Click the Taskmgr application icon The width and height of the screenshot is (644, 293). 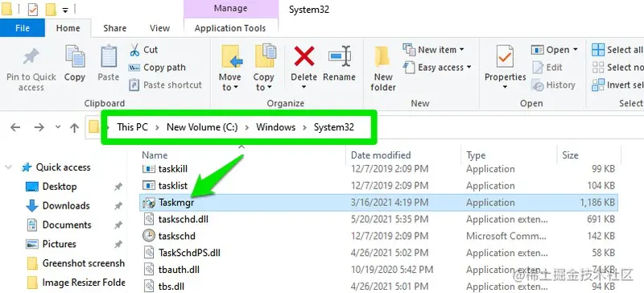click(x=148, y=203)
